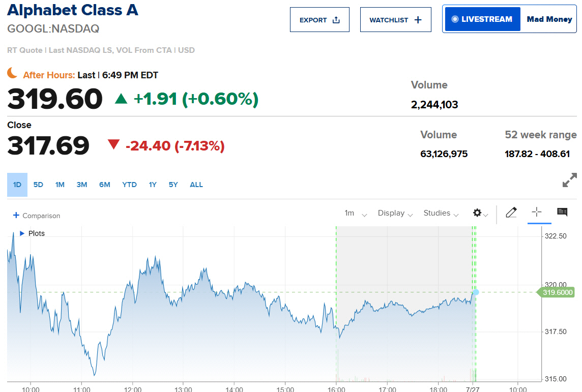
Task: Select the pencil drawing tool
Action: tap(511, 213)
